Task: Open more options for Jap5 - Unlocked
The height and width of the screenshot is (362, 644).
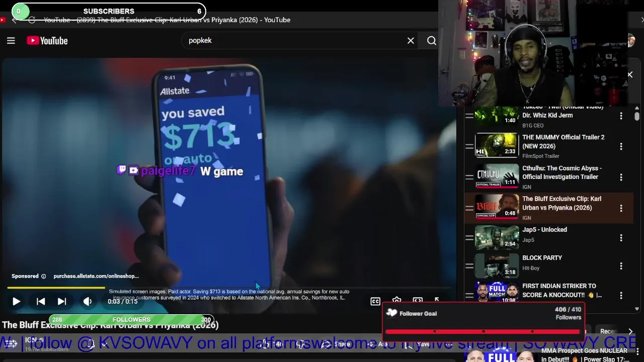Action: [621, 237]
